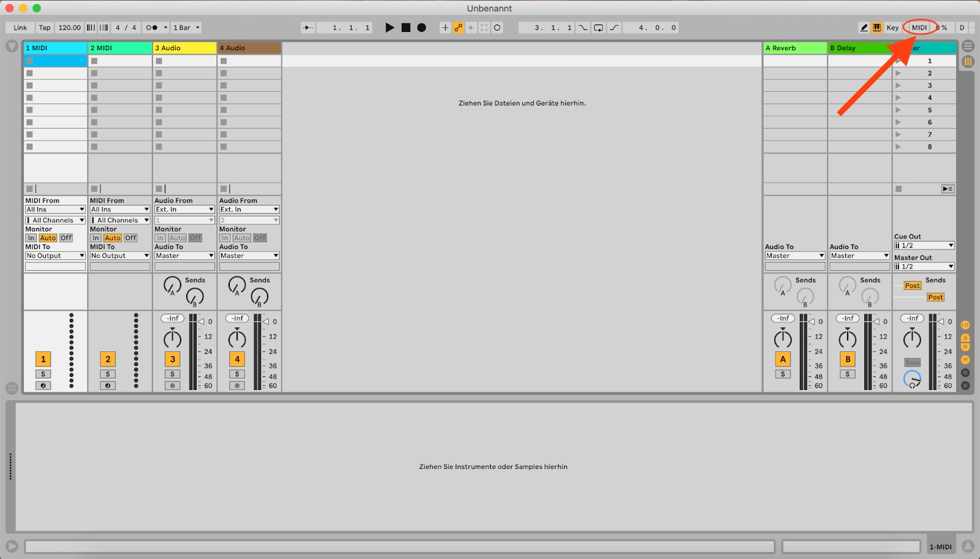Open MIDI From dropdown on track 1
The image size is (980, 559).
pos(55,210)
